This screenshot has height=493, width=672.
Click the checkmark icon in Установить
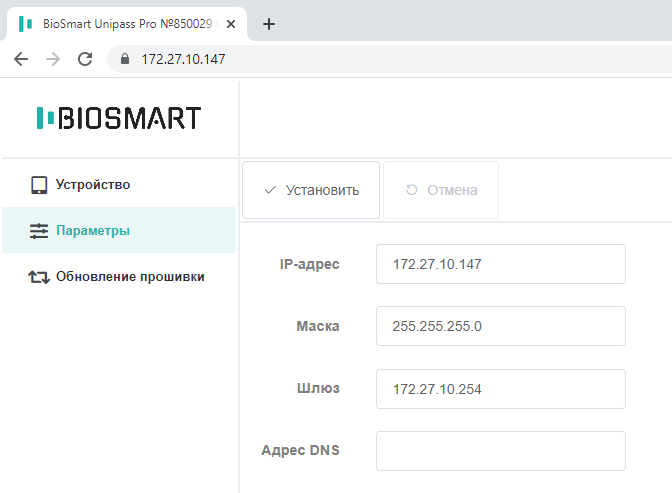(x=270, y=190)
